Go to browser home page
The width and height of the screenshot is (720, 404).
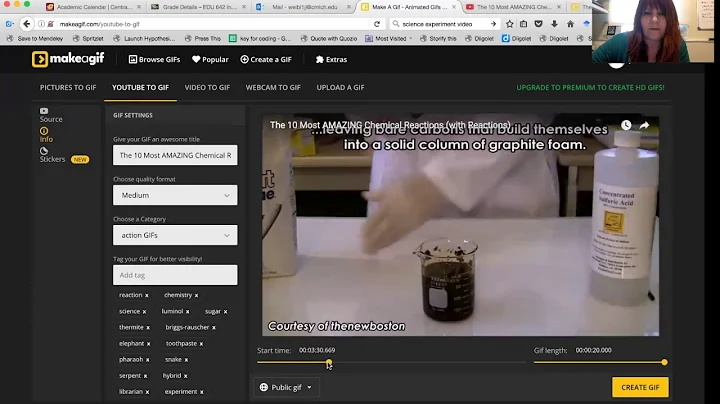pyautogui.click(x=570, y=24)
